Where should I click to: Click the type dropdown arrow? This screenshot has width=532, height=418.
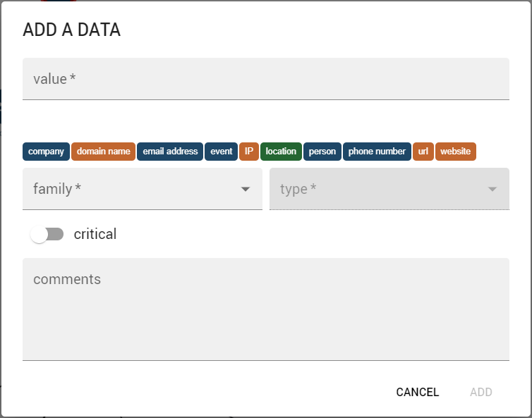pyautogui.click(x=492, y=189)
